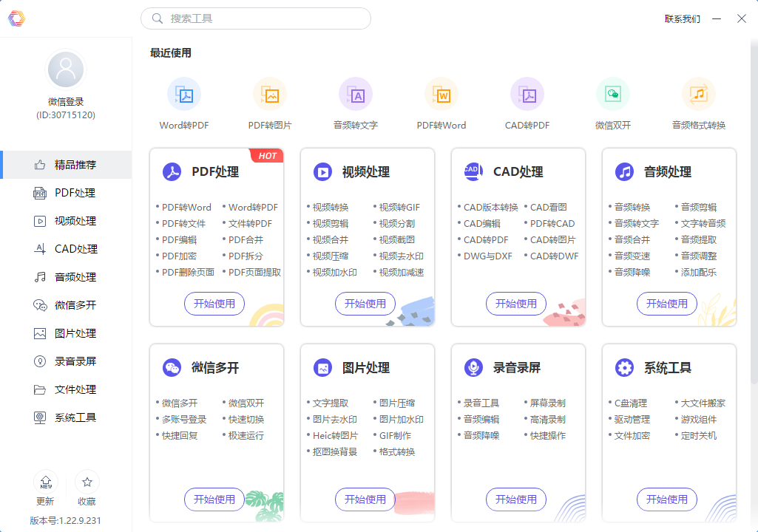Select CAD看图 in the CAD处理 card
This screenshot has width=758, height=532.
pos(548,208)
